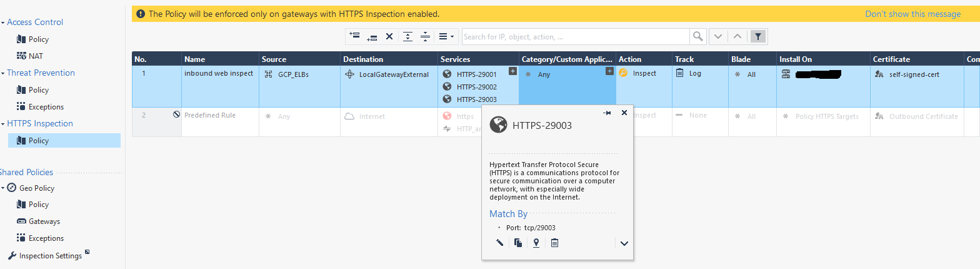Screen dimensions: 980x269
Task: Go to next search result arrow
Action: coord(718,36)
